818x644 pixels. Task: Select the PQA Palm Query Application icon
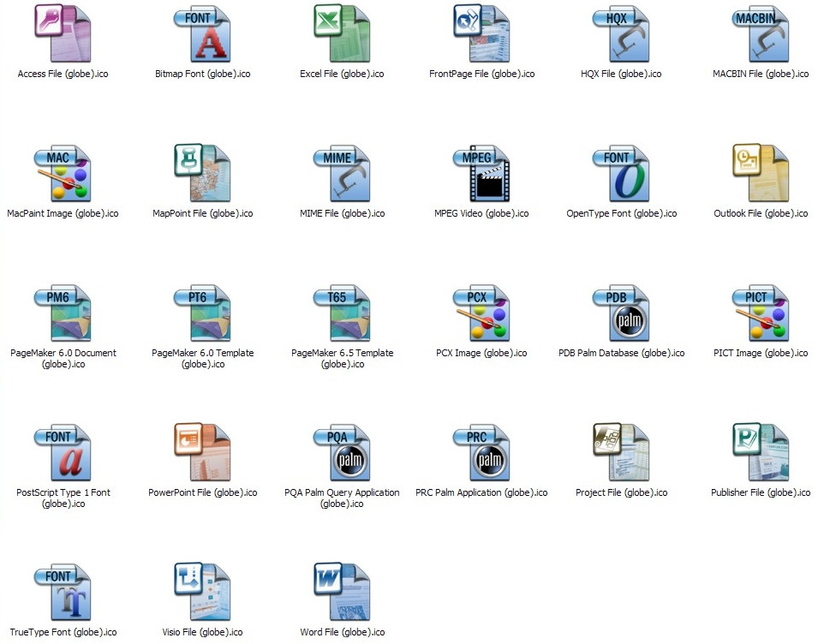click(343, 452)
